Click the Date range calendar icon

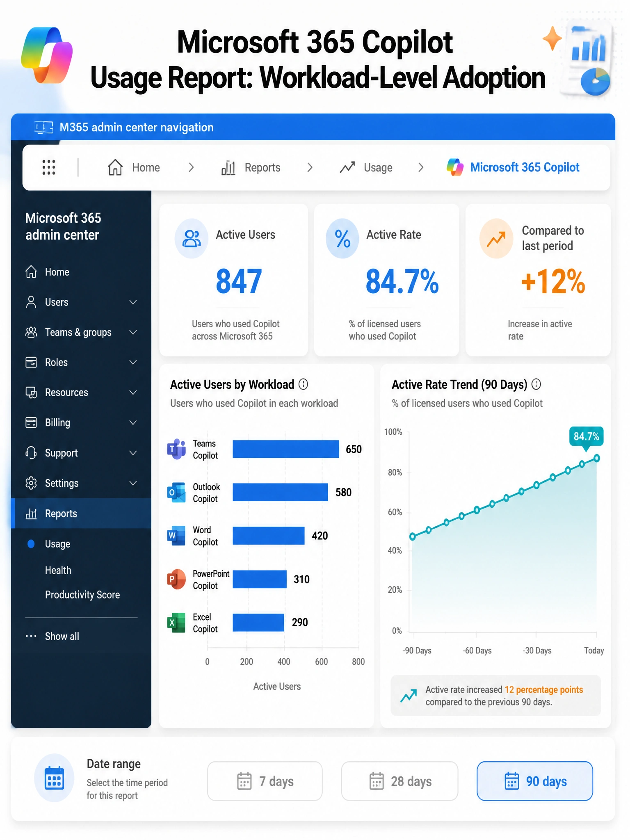[54, 778]
